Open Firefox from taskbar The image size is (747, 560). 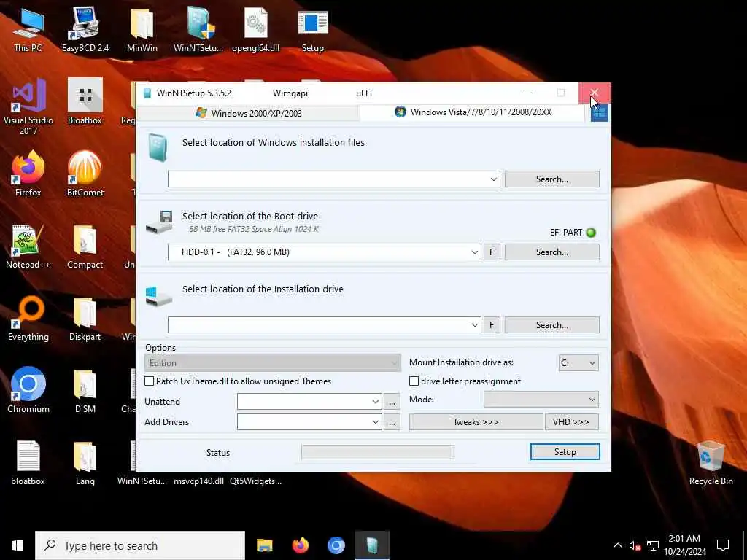(x=300, y=545)
